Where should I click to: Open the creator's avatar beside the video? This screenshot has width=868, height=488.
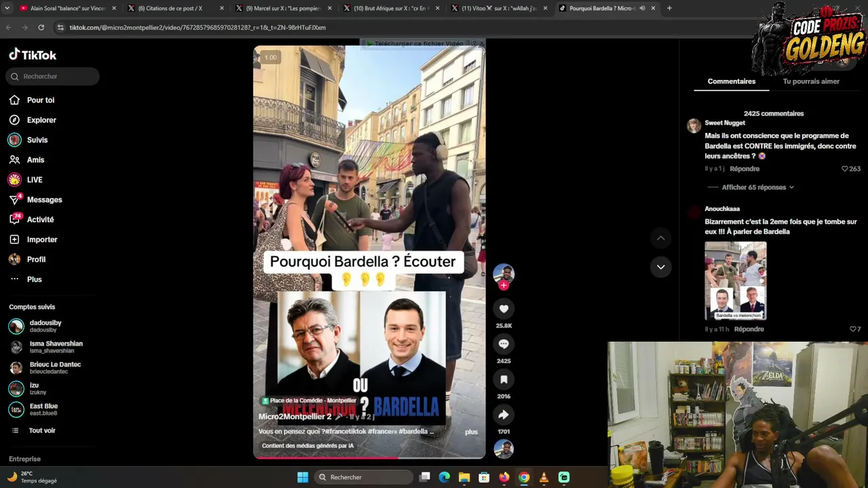point(504,273)
